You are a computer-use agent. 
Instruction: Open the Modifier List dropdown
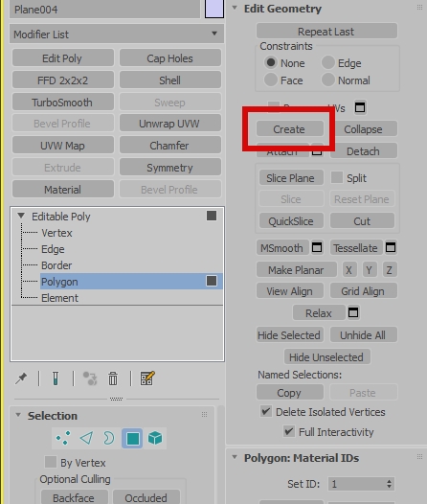pyautogui.click(x=117, y=34)
